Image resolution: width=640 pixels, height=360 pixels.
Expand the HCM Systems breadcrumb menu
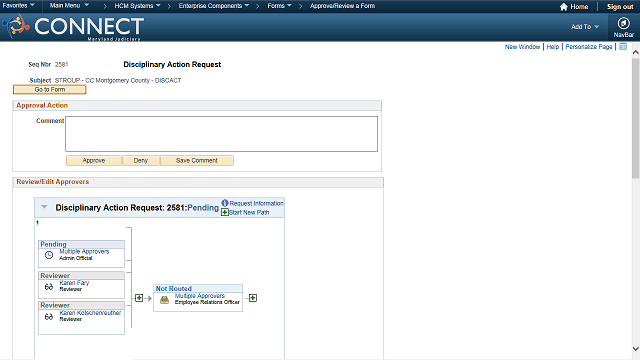137,6
